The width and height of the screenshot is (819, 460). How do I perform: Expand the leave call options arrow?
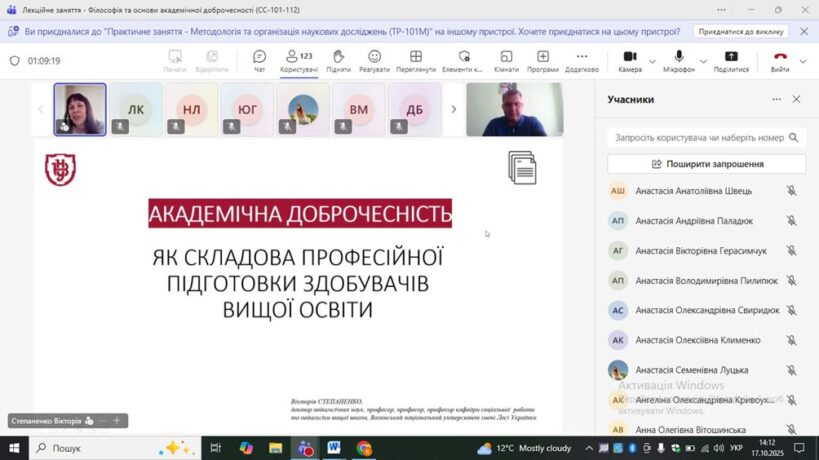coord(804,60)
